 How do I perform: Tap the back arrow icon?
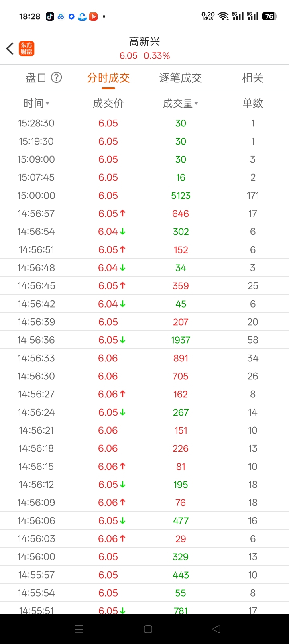(10, 49)
